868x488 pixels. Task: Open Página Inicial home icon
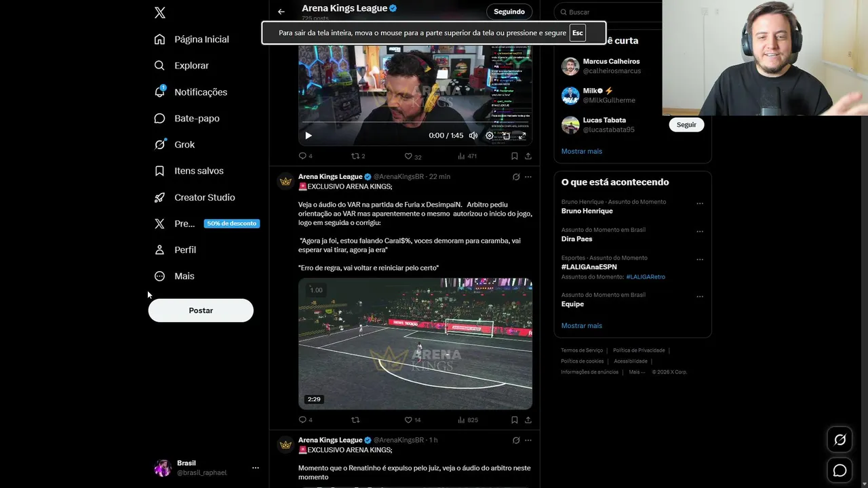click(160, 39)
